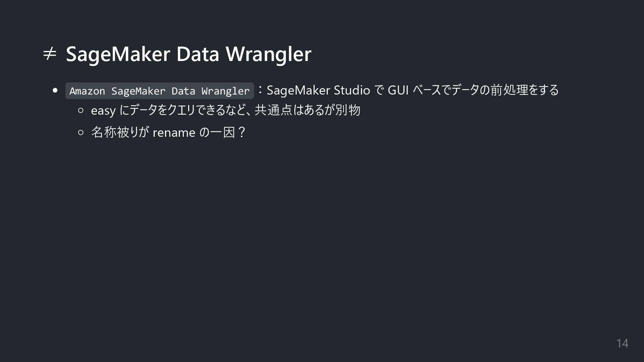Click the 'SageMaker Studio' text in the first bullet
Image resolution: width=644 pixels, height=362 pixels.
click(318, 90)
